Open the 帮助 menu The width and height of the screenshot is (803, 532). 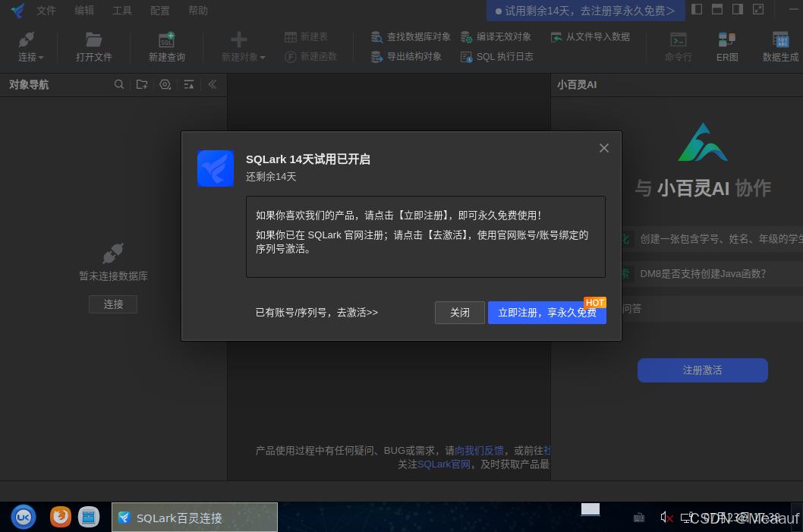pyautogui.click(x=197, y=11)
